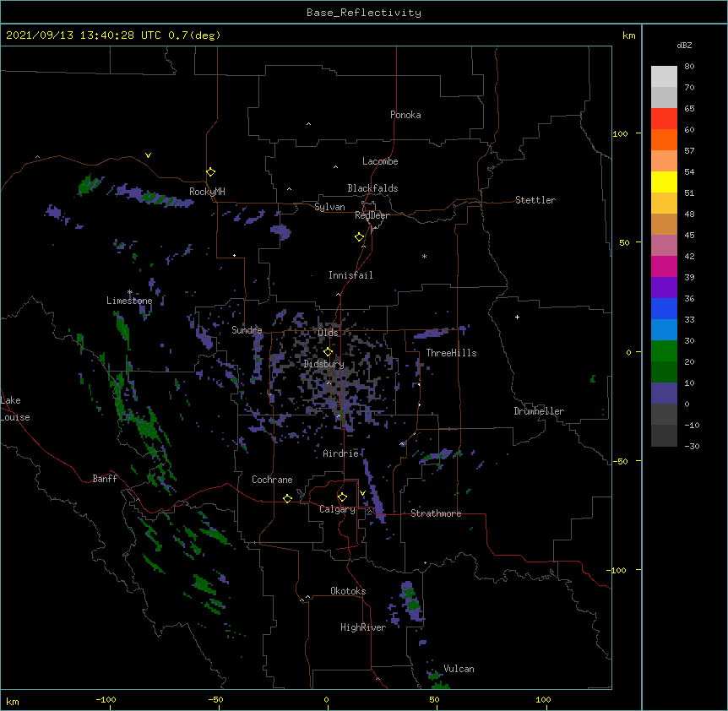This screenshot has height=711, width=728.
Task: Click the Didsbury town label
Action: coord(324,364)
